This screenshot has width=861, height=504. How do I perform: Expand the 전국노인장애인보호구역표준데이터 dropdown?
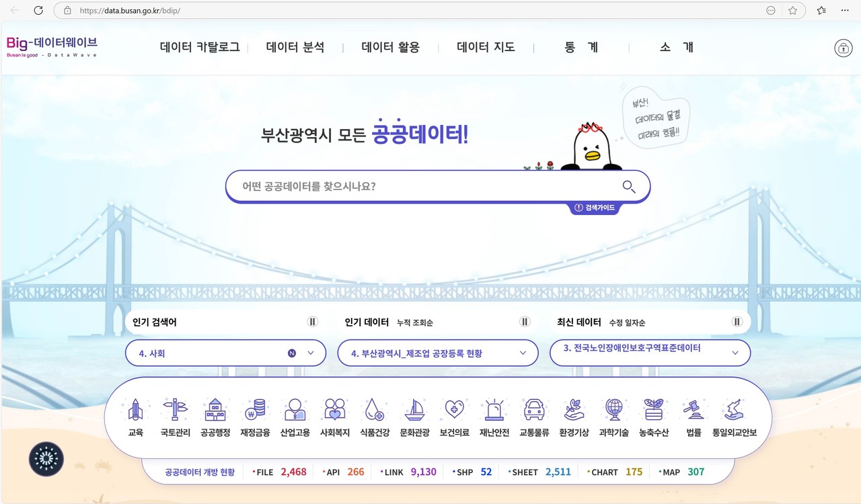coord(735,352)
